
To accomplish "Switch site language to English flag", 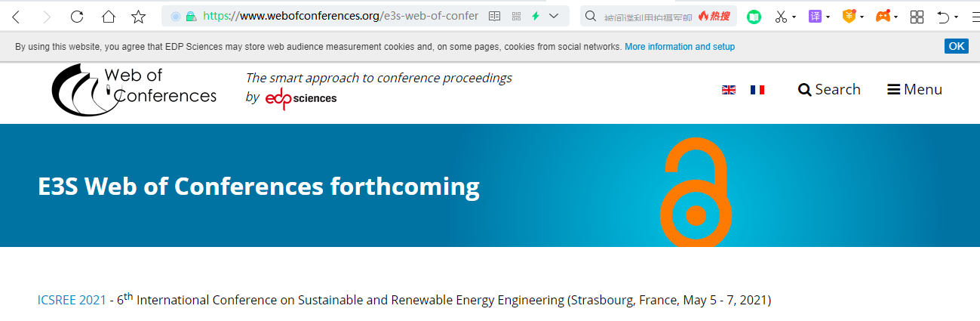I will pyautogui.click(x=729, y=90).
